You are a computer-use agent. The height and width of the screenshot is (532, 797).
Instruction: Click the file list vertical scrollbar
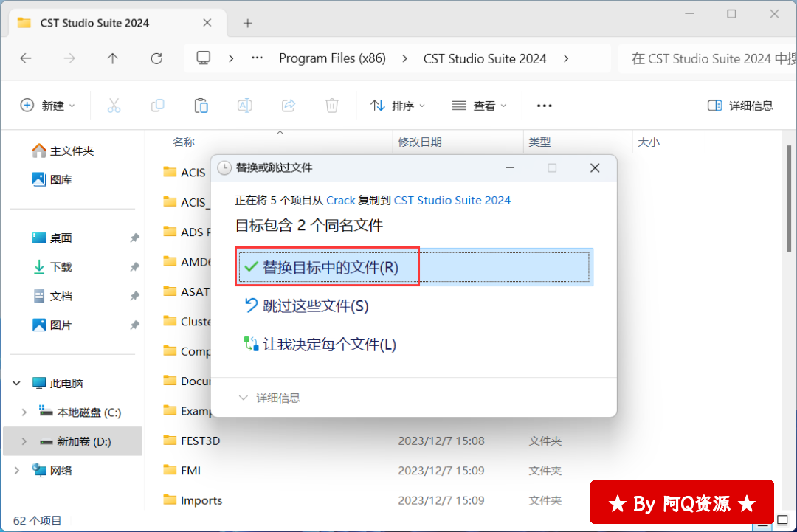[789, 198]
